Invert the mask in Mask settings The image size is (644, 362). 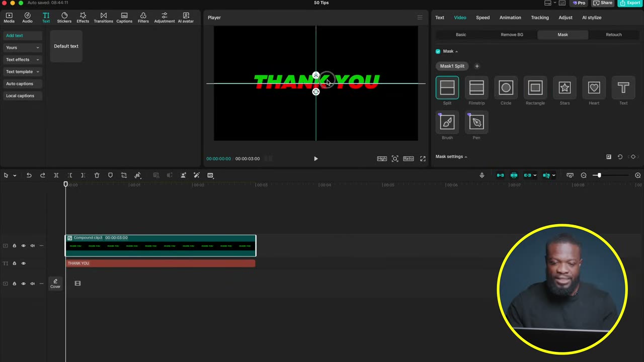coord(609,157)
